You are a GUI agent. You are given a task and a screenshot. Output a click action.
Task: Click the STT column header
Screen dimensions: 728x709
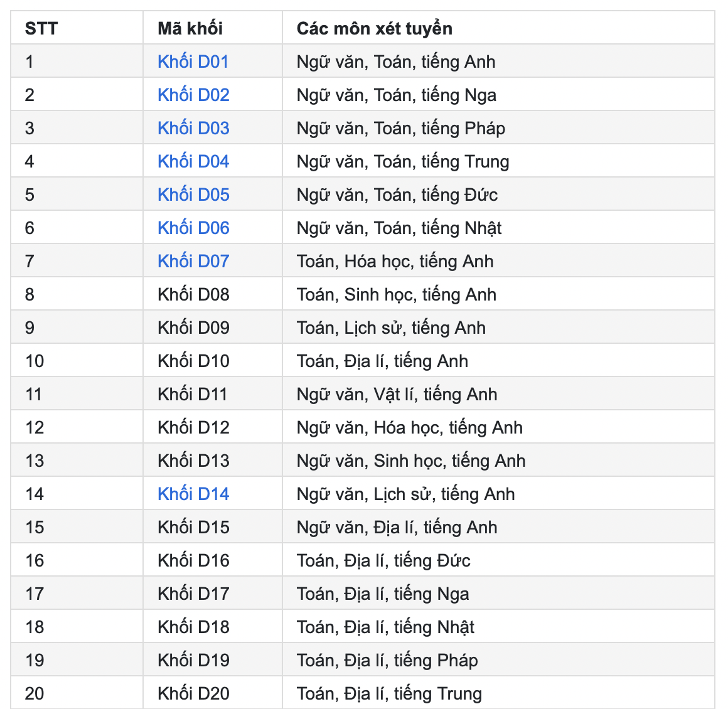[x=41, y=28]
